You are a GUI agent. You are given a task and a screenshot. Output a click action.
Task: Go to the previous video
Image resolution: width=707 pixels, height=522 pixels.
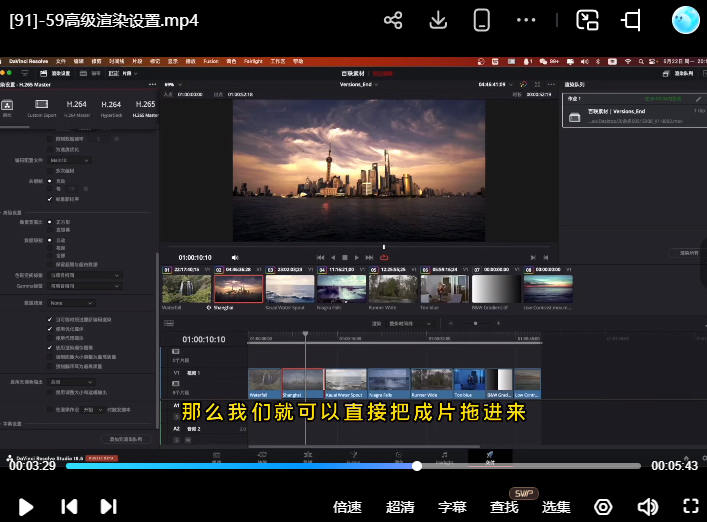pyautogui.click(x=69, y=507)
